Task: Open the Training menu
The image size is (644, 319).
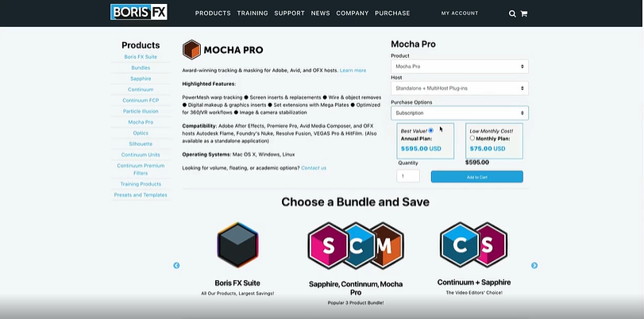Action: [253, 13]
